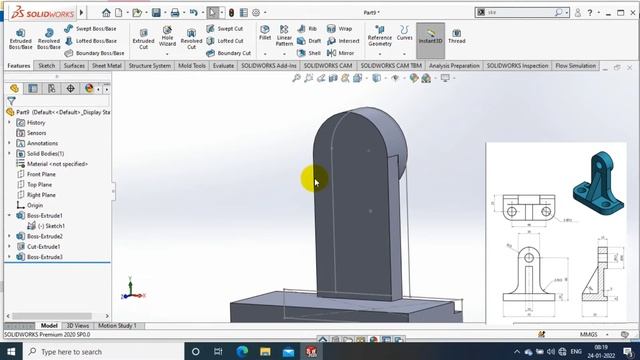Collapse the Boss-Extrude1 feature node
The width and height of the screenshot is (640, 360).
[x=9, y=216]
